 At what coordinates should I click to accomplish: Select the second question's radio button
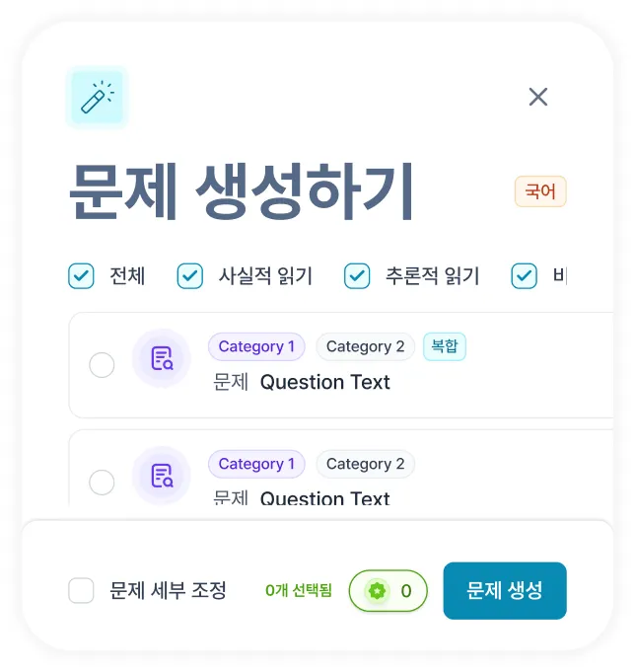(102, 483)
